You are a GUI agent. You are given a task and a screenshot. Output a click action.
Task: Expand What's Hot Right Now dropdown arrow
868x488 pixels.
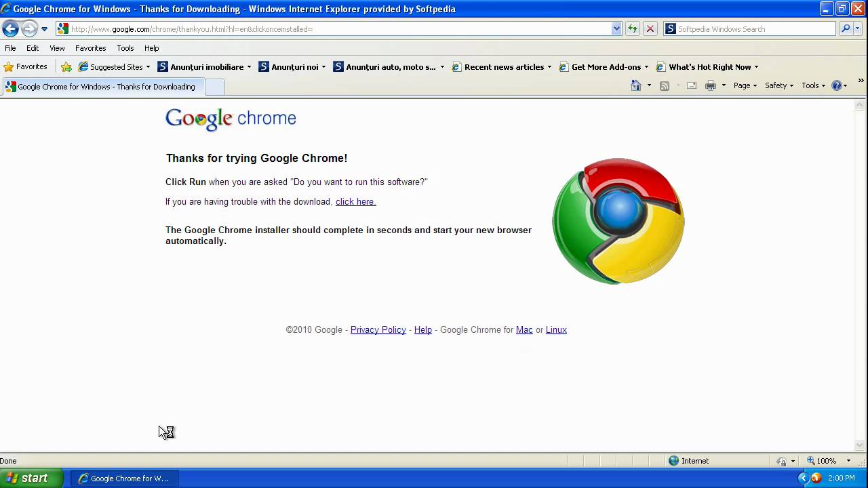point(756,67)
